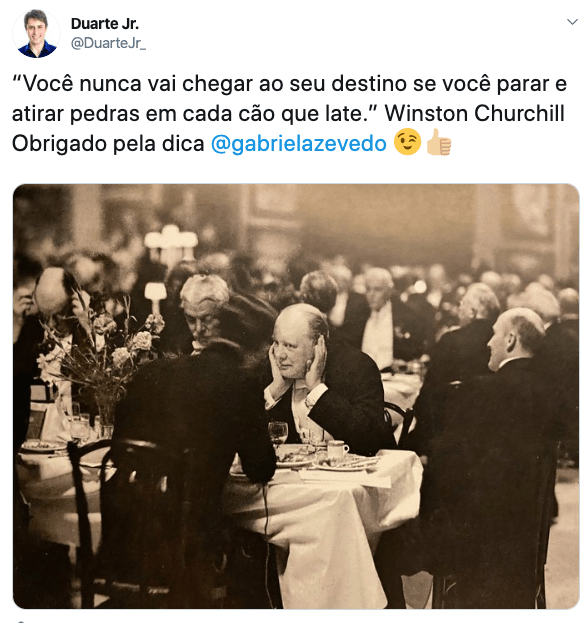This screenshot has height=623, width=586.
Task: Click the quote text starting "Você nunca vai"
Action: (x=289, y=99)
